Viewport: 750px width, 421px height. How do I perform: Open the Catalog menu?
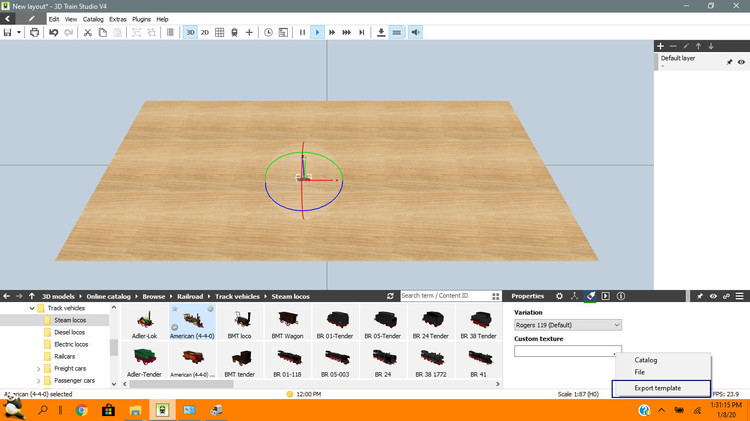coord(93,19)
